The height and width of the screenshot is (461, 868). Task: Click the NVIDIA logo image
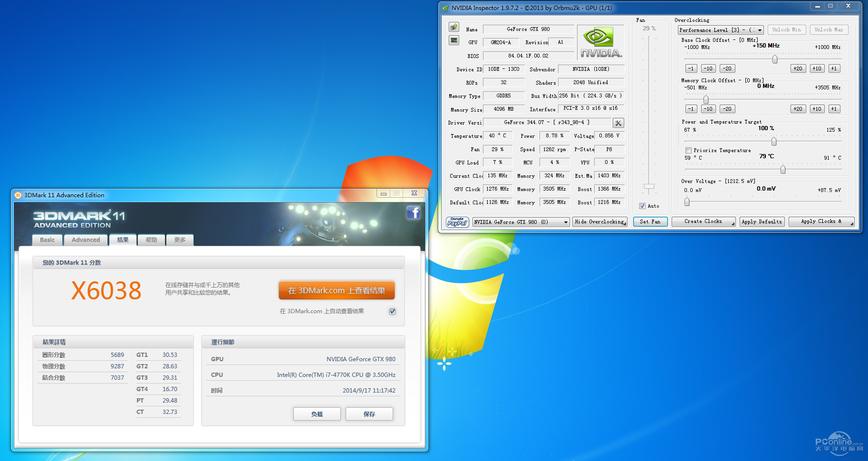[x=601, y=43]
